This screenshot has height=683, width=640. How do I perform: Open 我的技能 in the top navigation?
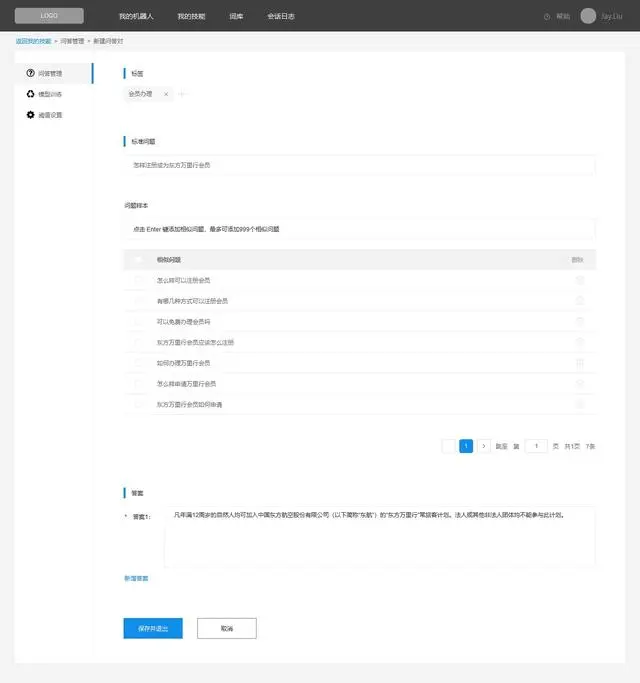point(191,16)
